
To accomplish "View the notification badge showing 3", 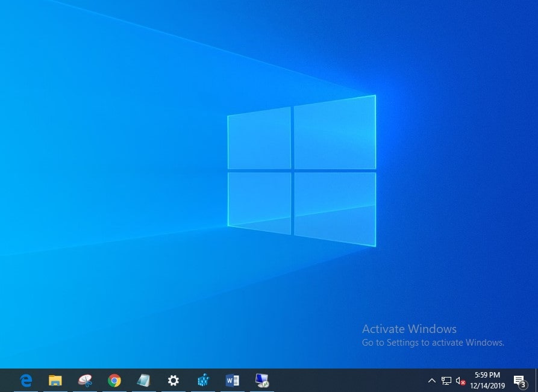I will pyautogui.click(x=523, y=385).
